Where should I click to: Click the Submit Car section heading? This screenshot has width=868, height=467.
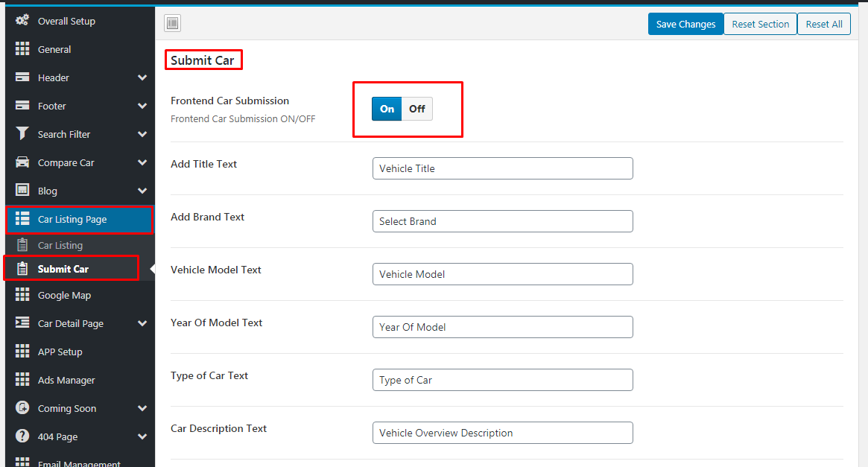[202, 60]
